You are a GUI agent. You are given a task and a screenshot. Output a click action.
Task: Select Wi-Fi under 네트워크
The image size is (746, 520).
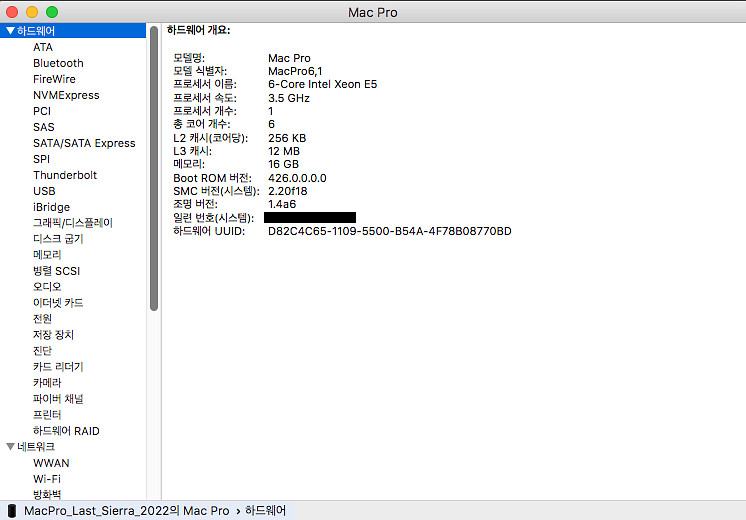[x=47, y=479]
